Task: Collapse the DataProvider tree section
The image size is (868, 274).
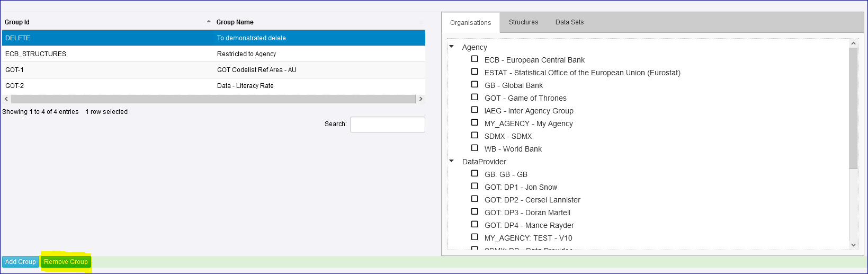Action: [452, 161]
